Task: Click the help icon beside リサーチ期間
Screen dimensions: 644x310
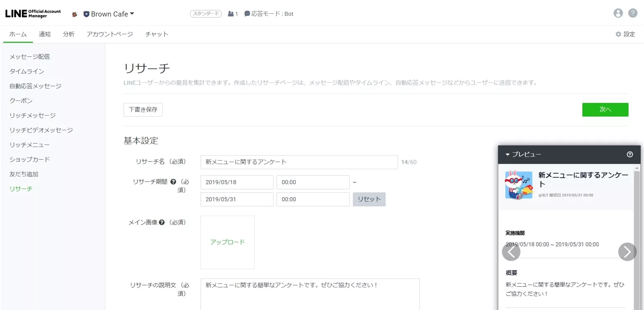Action: click(173, 182)
